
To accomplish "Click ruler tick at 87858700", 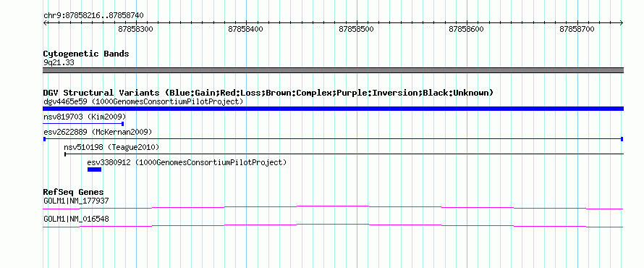I will [577, 23].
